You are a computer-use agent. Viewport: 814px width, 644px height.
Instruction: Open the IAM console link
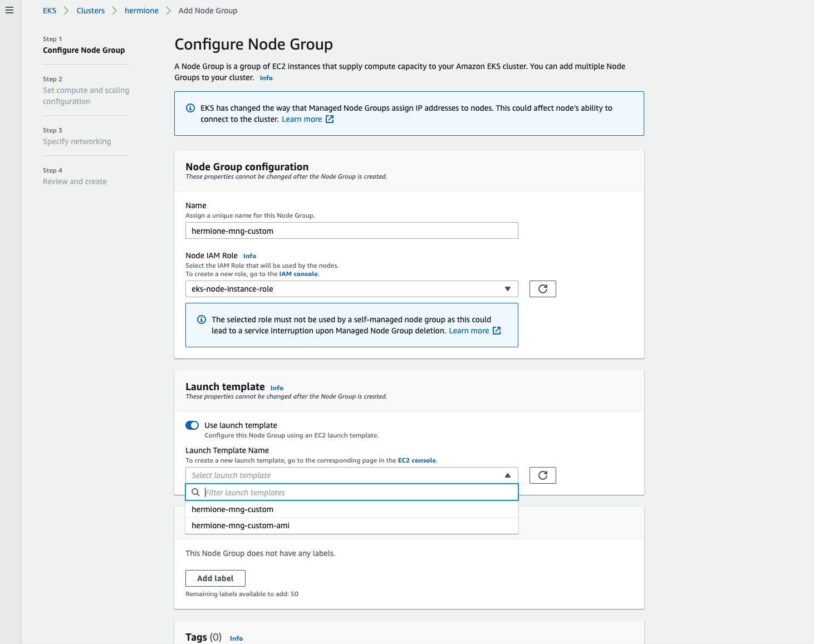pyautogui.click(x=299, y=274)
